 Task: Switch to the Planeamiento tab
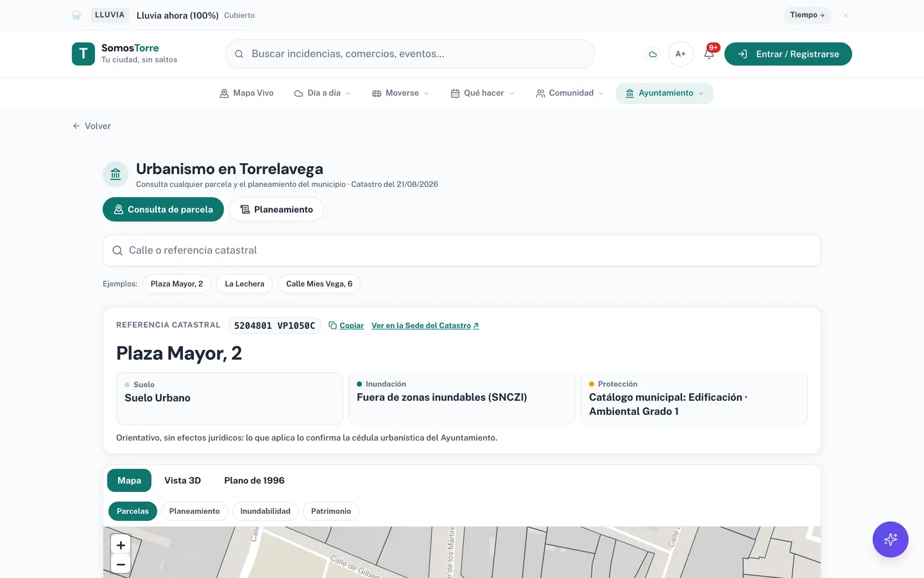(277, 209)
